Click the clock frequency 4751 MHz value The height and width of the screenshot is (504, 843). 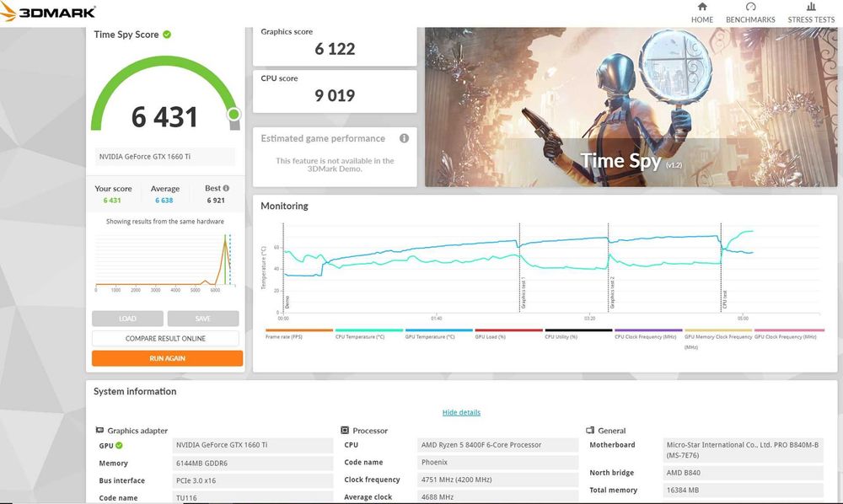tap(498, 480)
